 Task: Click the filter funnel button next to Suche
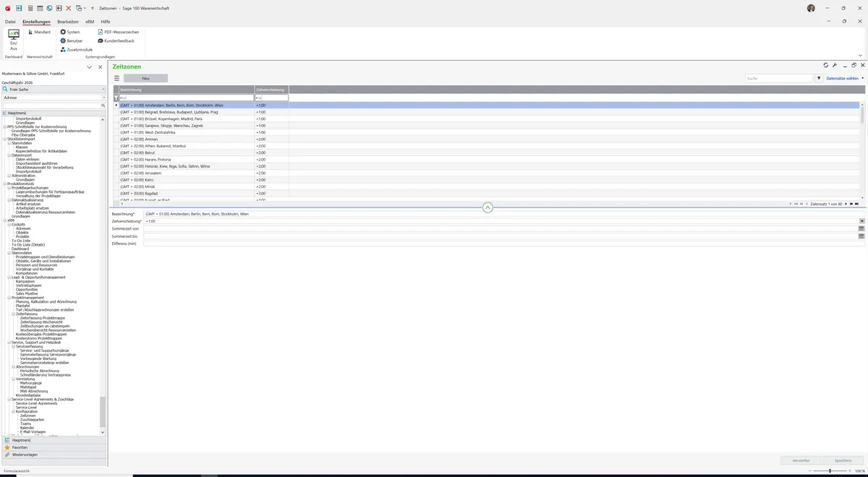820,78
